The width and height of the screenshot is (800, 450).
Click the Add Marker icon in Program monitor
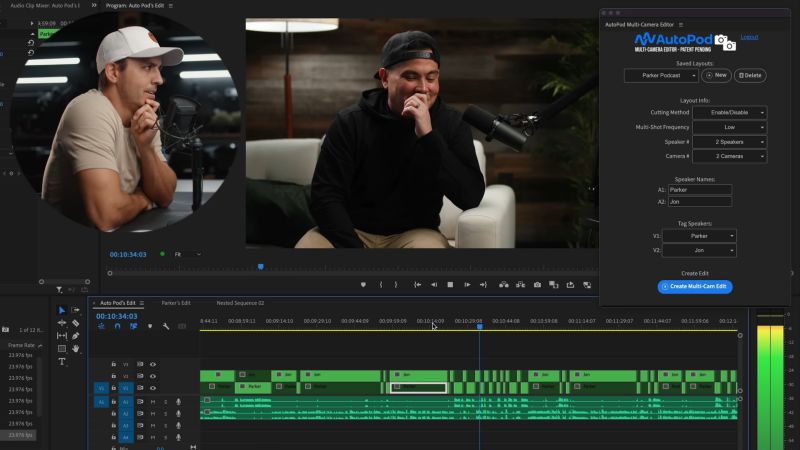[x=365, y=285]
